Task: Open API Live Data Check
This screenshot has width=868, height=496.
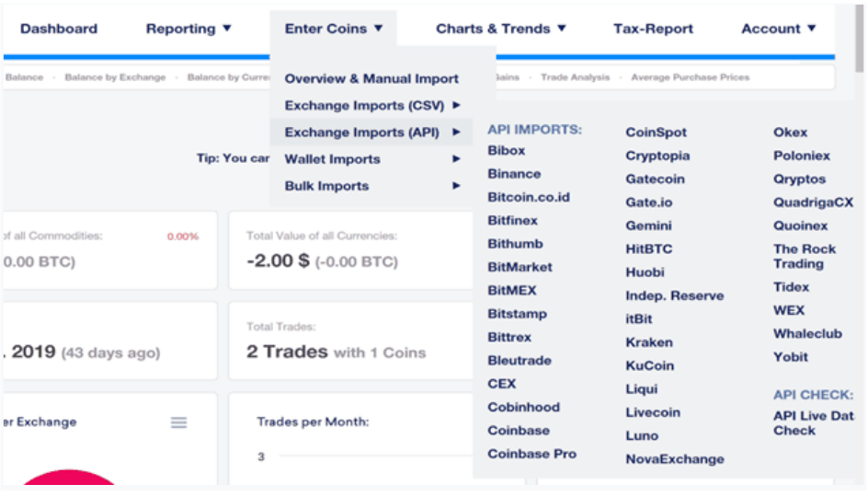Action: (813, 423)
